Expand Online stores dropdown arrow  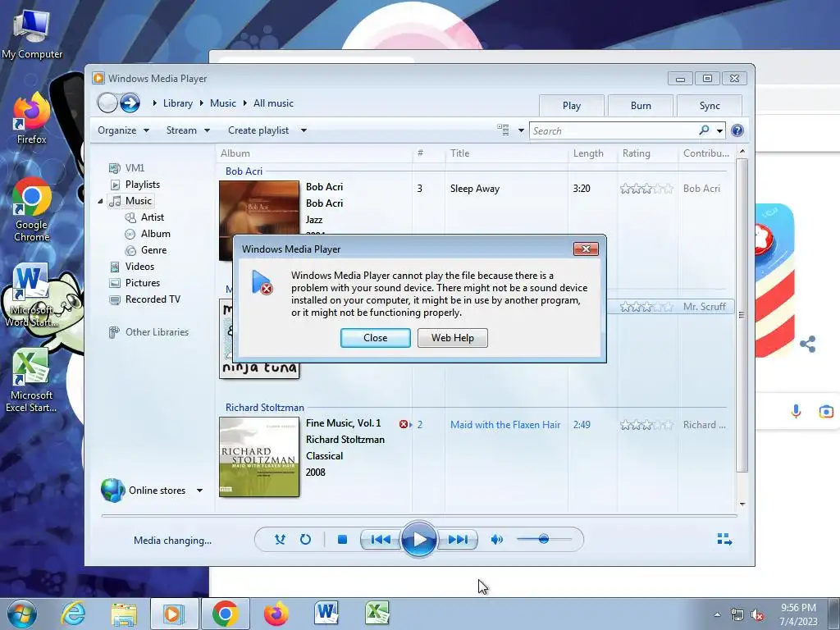click(199, 491)
